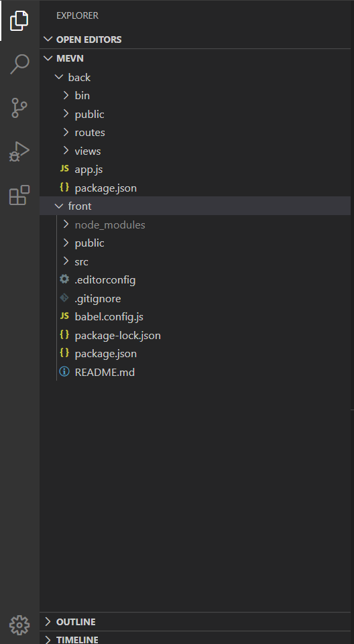Open the app.js file
354x644 pixels.
(88, 170)
